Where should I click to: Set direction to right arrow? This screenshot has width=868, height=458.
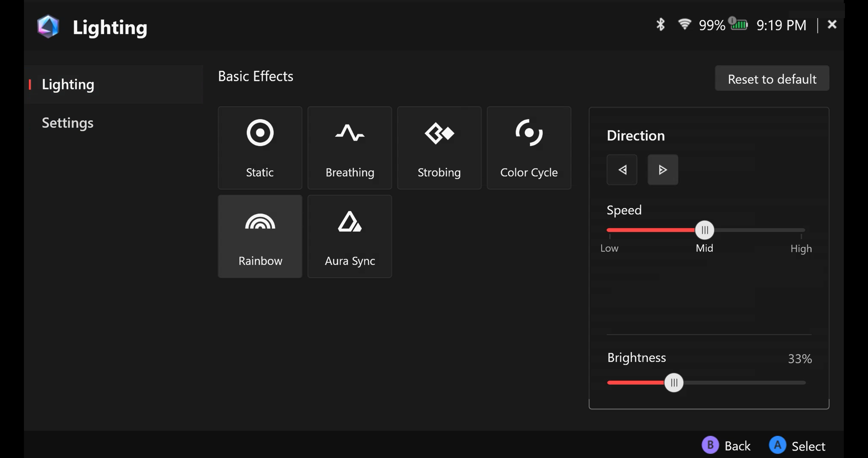tap(663, 170)
